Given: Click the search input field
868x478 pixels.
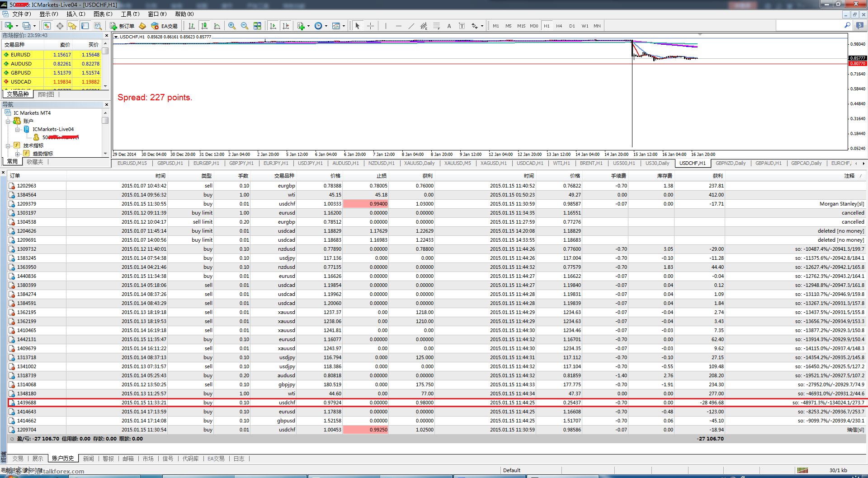Looking at the screenshot, I should (x=809, y=26).
